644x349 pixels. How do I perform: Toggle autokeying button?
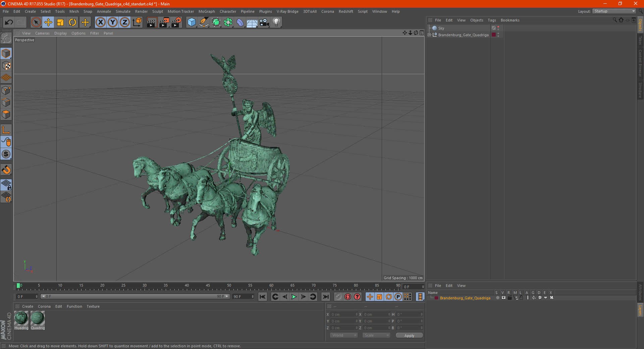pyautogui.click(x=348, y=297)
